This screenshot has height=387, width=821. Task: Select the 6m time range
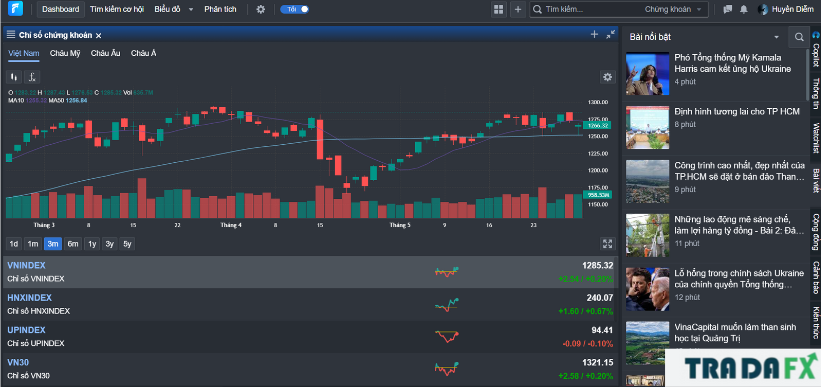73,244
